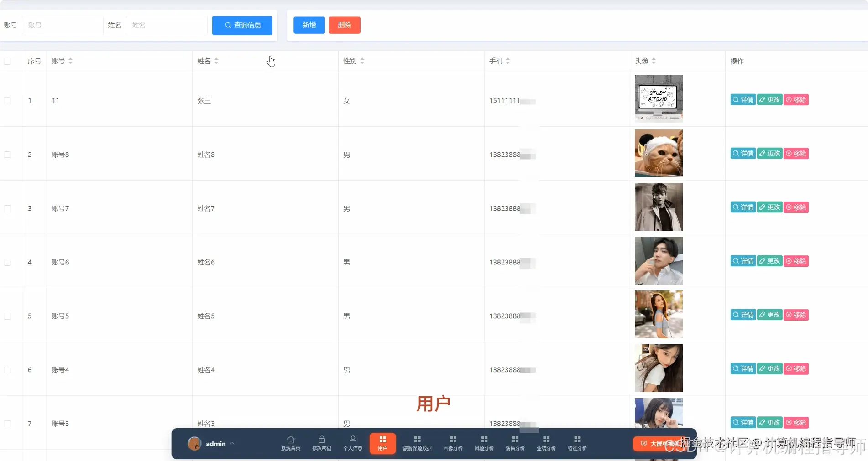The width and height of the screenshot is (868, 461).
Task: Open the STUDY avatar thumbnail of 张三
Action: point(659,99)
